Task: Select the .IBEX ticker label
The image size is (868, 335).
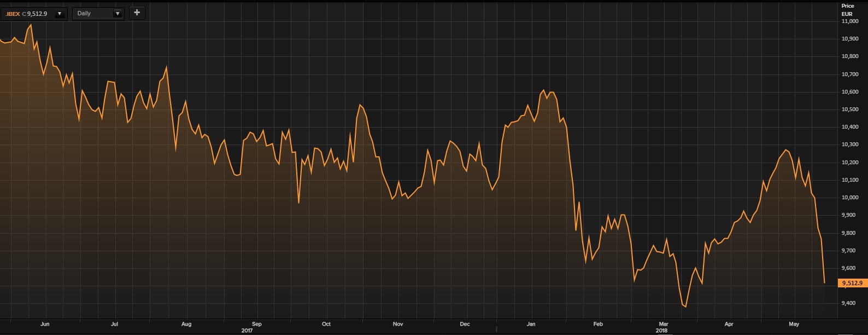Action: (13, 14)
